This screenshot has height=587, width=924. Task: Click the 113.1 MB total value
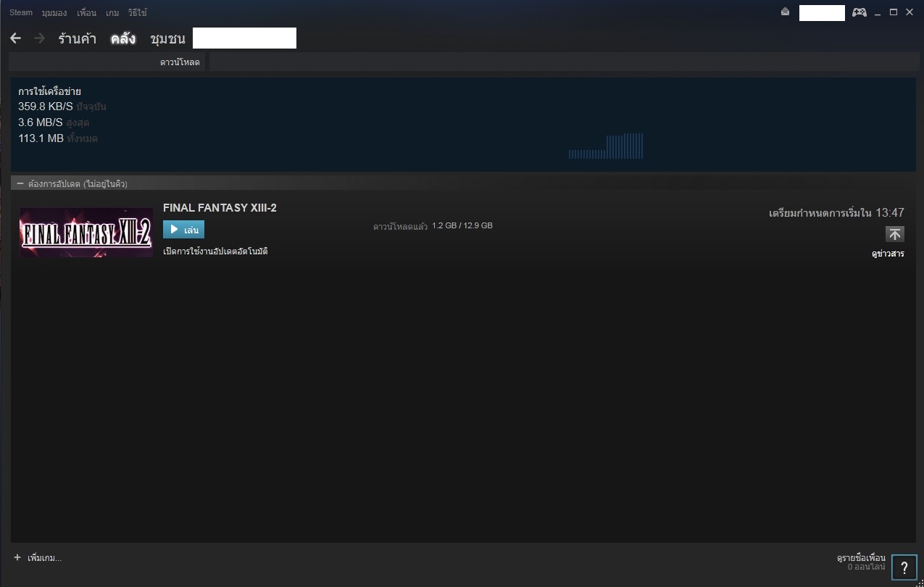click(x=41, y=138)
